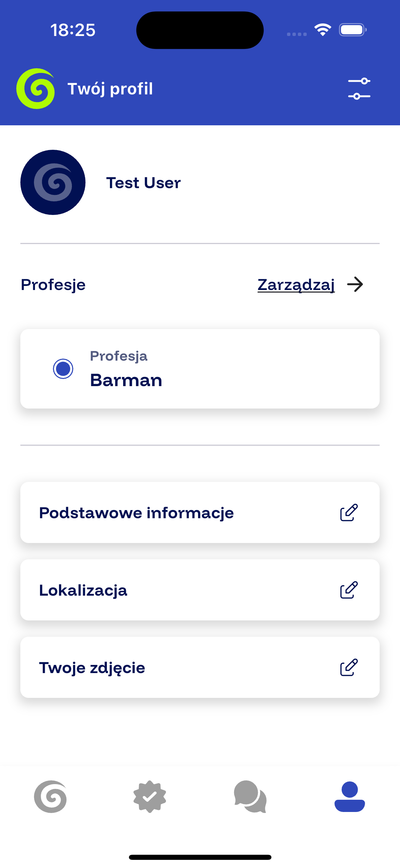
Task: Tap the green spiral logo in header
Action: click(x=36, y=89)
